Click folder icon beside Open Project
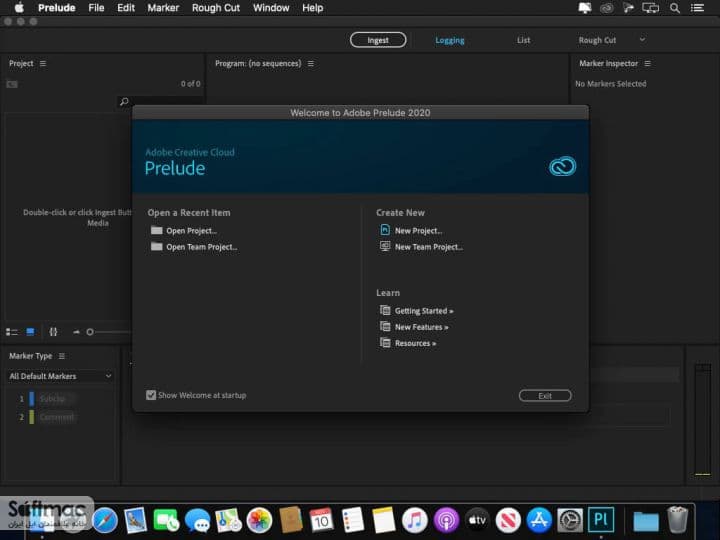 pyautogui.click(x=157, y=231)
